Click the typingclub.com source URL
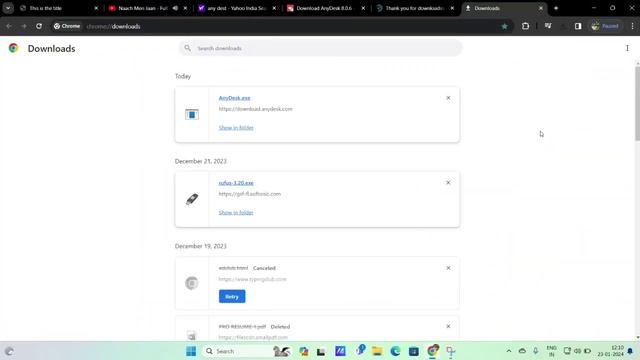 pos(252,279)
